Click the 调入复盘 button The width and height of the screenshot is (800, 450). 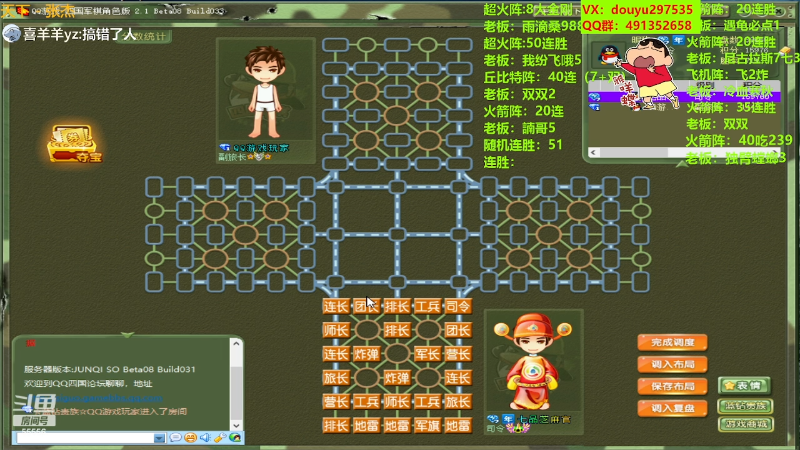(672, 408)
